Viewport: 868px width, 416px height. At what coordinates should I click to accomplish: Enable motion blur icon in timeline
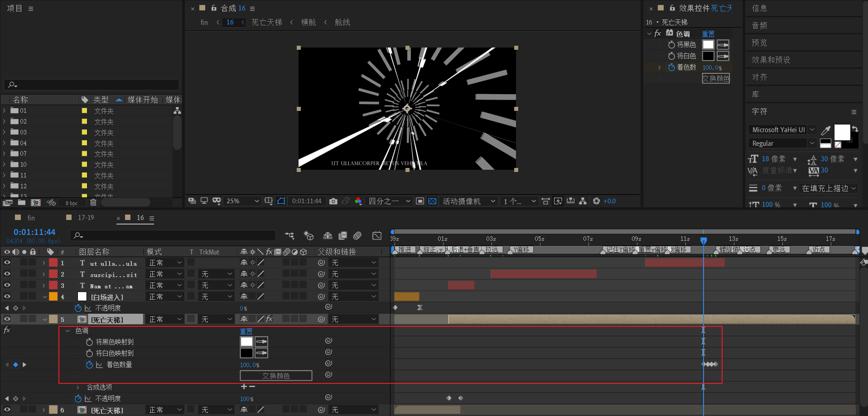pos(357,235)
